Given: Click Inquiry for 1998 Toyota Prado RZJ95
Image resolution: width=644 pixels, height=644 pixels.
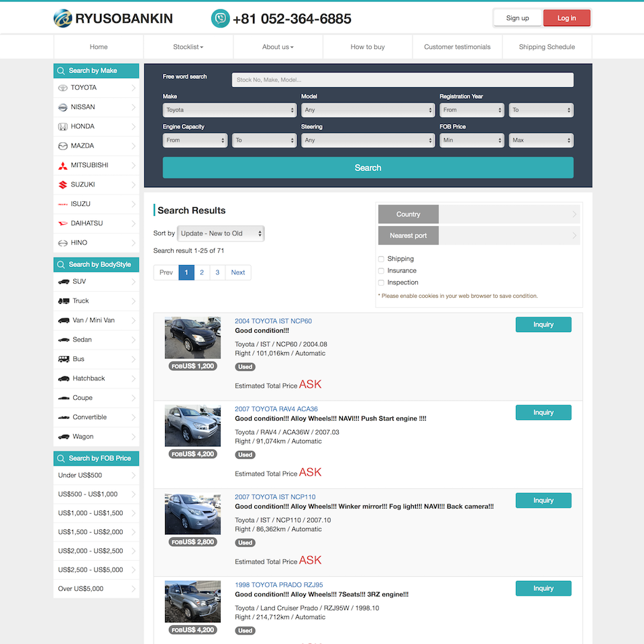Looking at the screenshot, I should 543,588.
